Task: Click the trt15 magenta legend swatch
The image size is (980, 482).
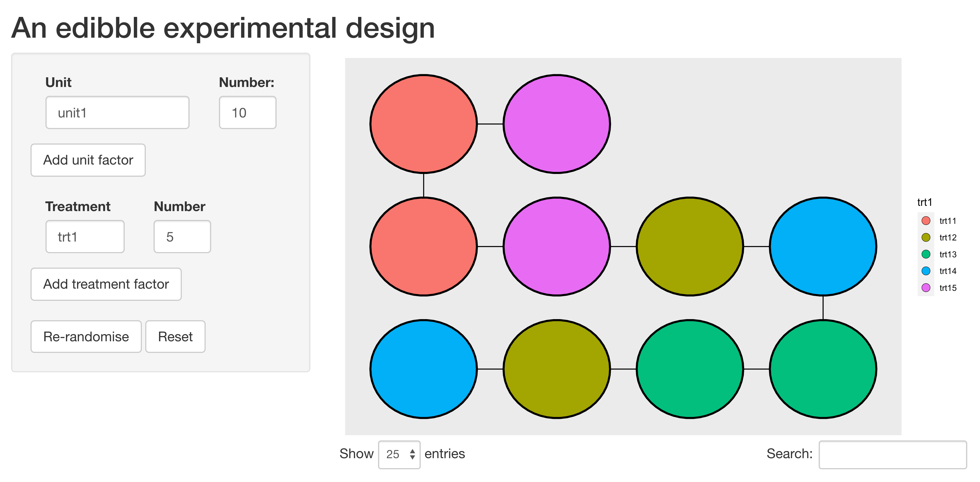Action: coord(926,288)
